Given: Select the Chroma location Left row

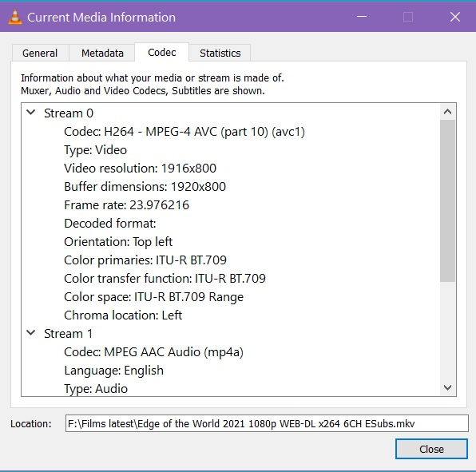Looking at the screenshot, I should coord(123,315).
